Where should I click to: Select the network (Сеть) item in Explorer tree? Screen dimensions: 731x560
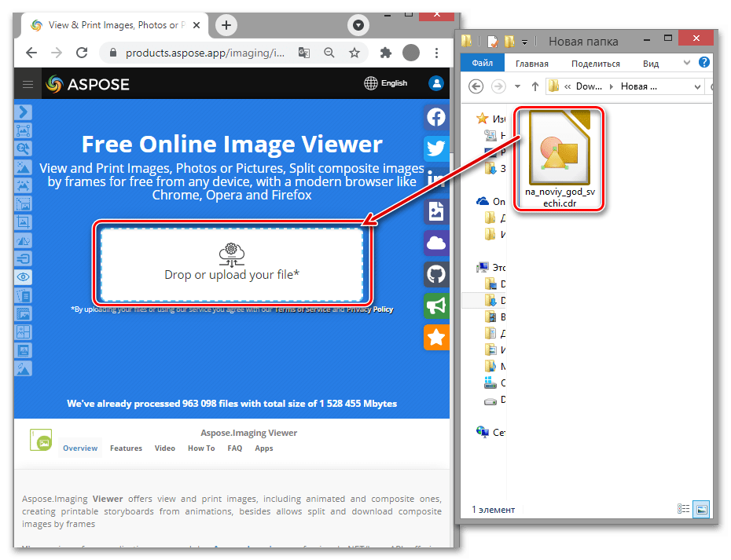490,432
